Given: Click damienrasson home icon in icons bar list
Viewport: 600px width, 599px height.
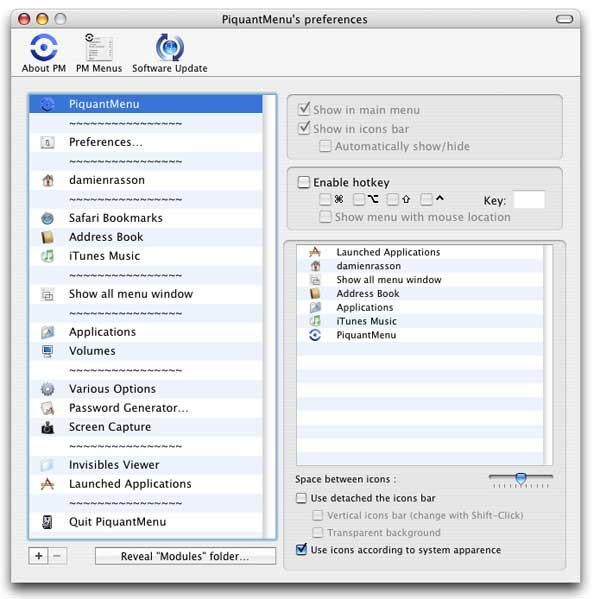Looking at the screenshot, I should [315, 266].
